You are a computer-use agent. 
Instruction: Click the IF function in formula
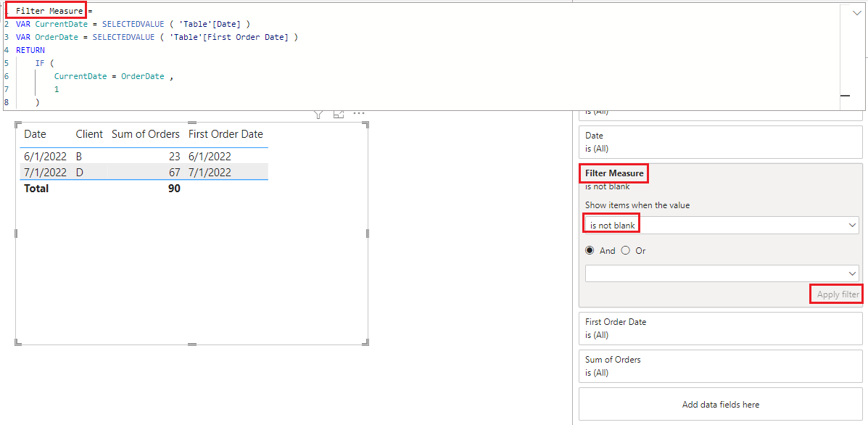tap(40, 63)
